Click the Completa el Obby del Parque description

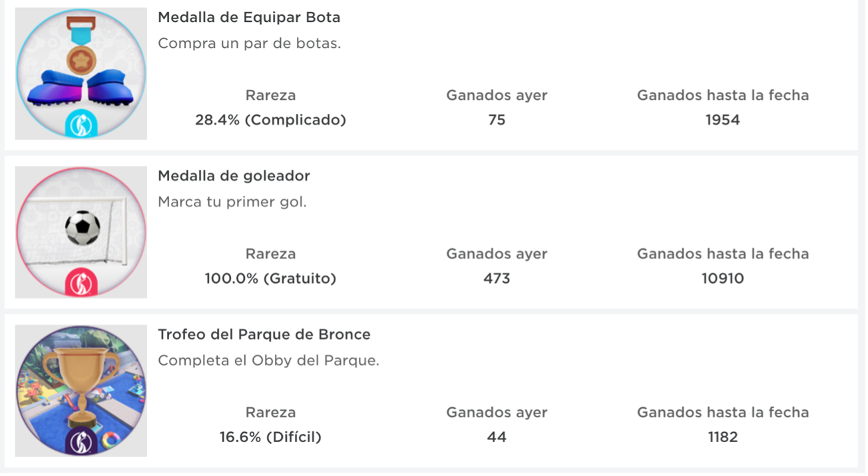(x=269, y=360)
